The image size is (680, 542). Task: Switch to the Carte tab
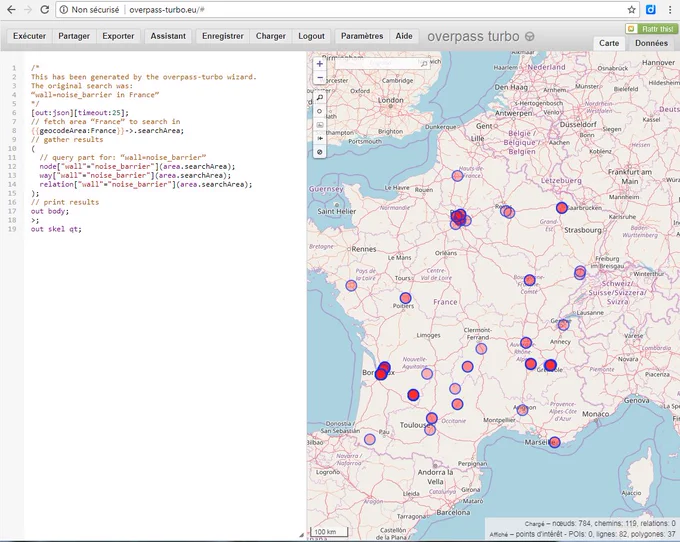coord(609,43)
